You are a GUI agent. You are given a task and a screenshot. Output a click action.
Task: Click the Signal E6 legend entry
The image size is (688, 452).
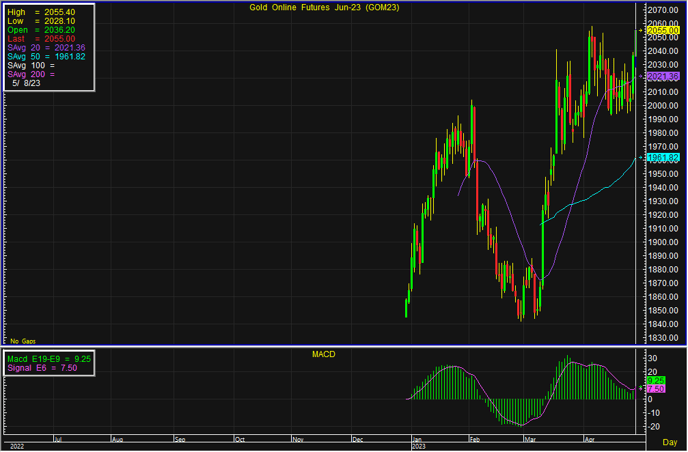tap(44, 368)
